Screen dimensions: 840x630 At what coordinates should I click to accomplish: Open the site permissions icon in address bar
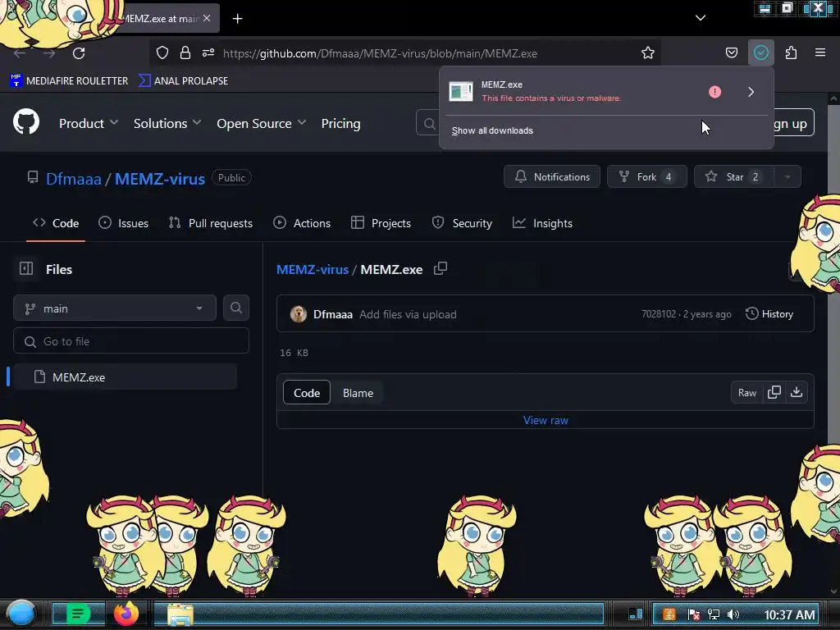tap(208, 52)
